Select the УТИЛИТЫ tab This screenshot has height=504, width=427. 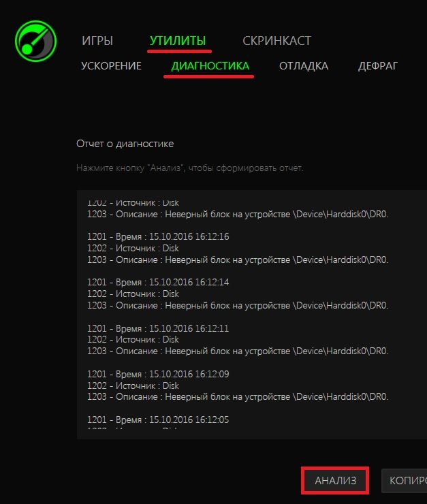click(178, 41)
